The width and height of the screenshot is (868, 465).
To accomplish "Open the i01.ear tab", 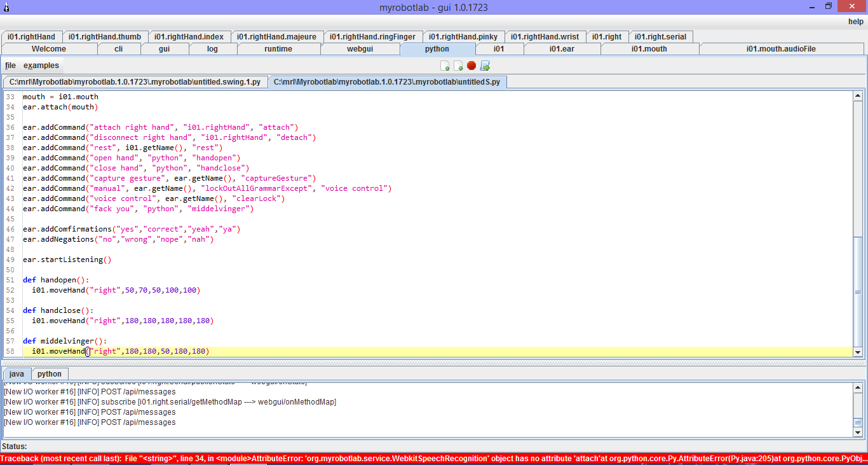I will [x=562, y=49].
